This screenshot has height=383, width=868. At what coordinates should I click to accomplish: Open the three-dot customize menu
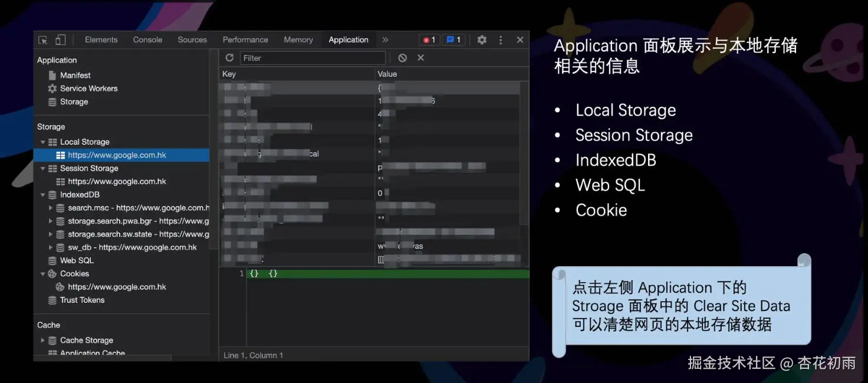(500, 40)
